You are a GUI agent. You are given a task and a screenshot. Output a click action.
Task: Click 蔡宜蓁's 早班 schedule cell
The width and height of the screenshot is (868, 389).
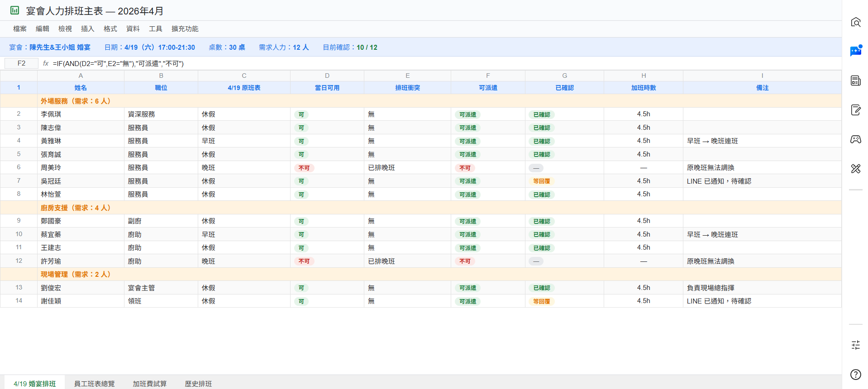click(x=244, y=234)
